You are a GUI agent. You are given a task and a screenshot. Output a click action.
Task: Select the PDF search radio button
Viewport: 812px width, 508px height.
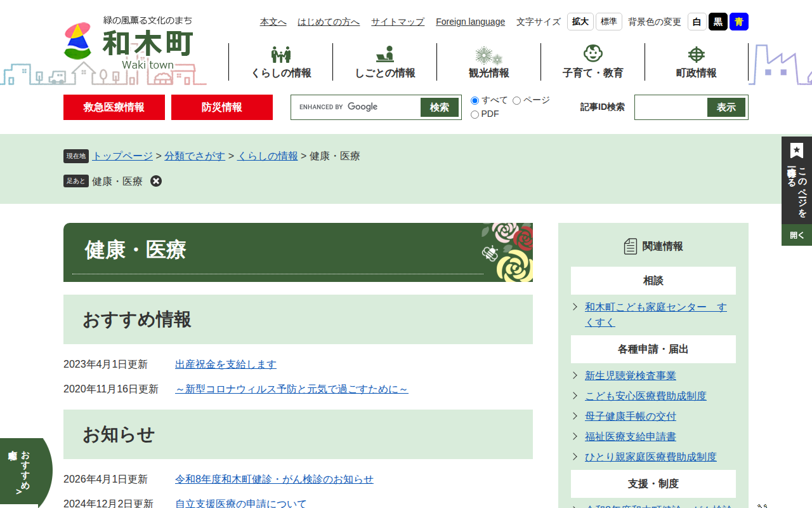pos(475,114)
